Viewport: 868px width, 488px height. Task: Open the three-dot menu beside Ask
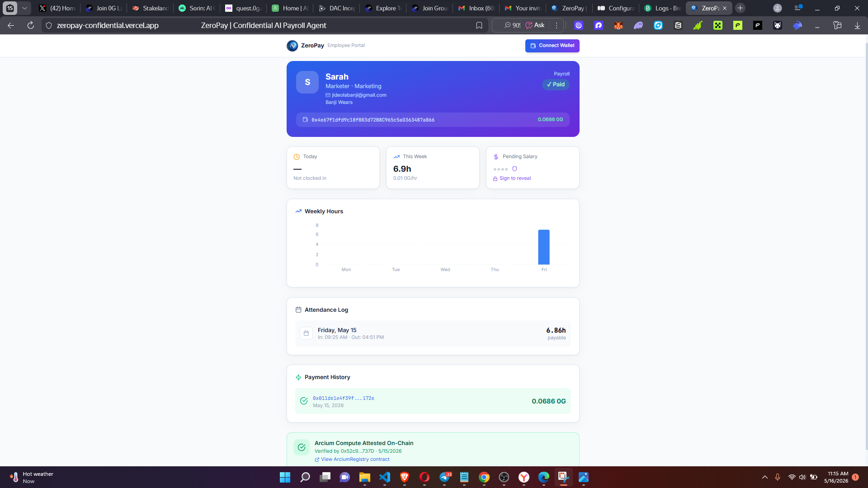tap(557, 25)
